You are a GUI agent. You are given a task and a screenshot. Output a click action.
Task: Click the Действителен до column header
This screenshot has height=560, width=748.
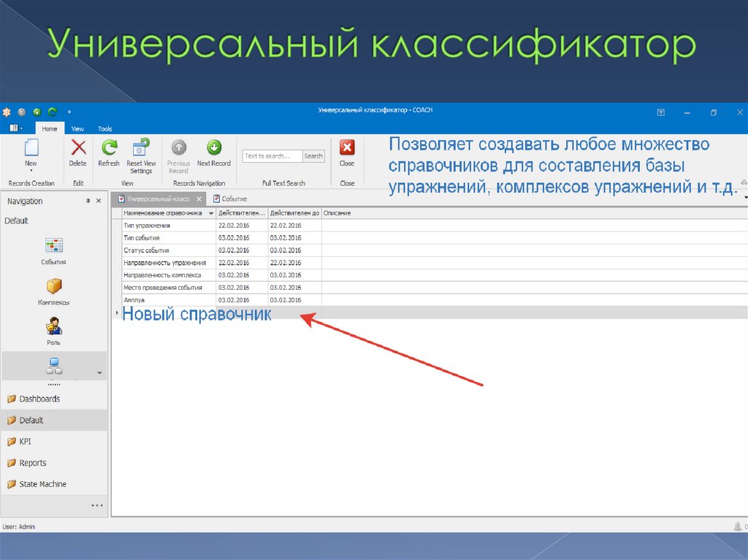[x=294, y=213]
